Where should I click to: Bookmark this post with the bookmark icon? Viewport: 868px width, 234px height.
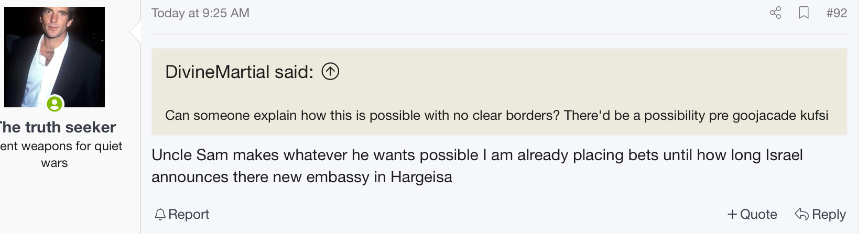click(x=804, y=13)
